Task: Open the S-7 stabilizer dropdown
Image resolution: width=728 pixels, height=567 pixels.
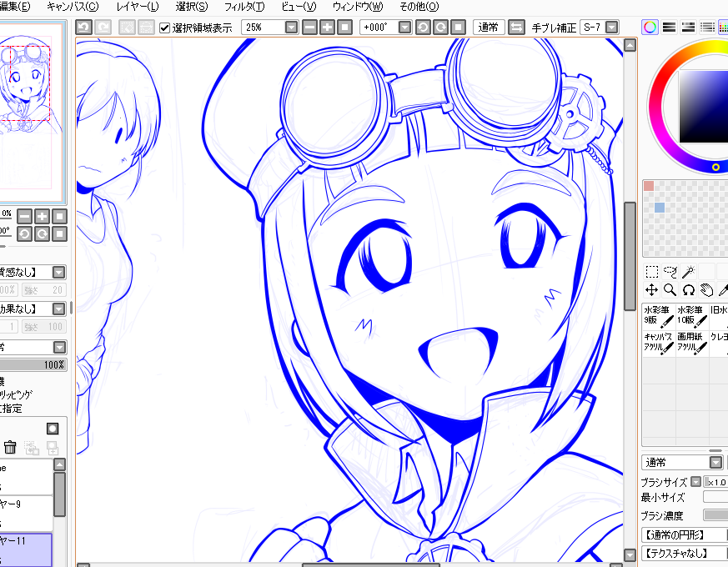Action: click(612, 28)
